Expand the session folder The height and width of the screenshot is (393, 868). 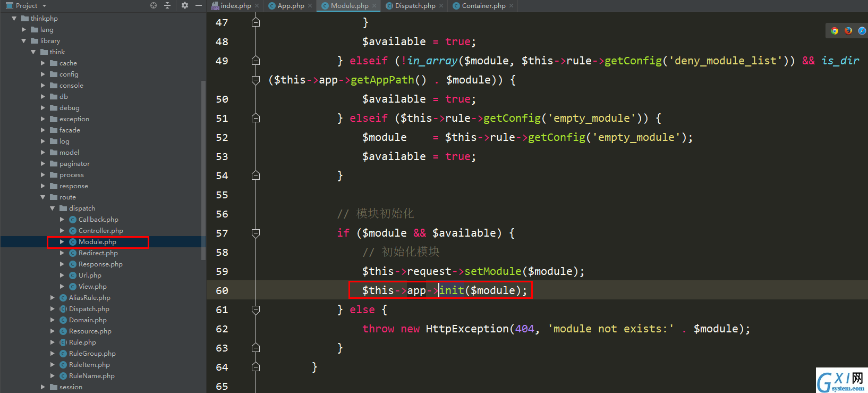(x=43, y=387)
